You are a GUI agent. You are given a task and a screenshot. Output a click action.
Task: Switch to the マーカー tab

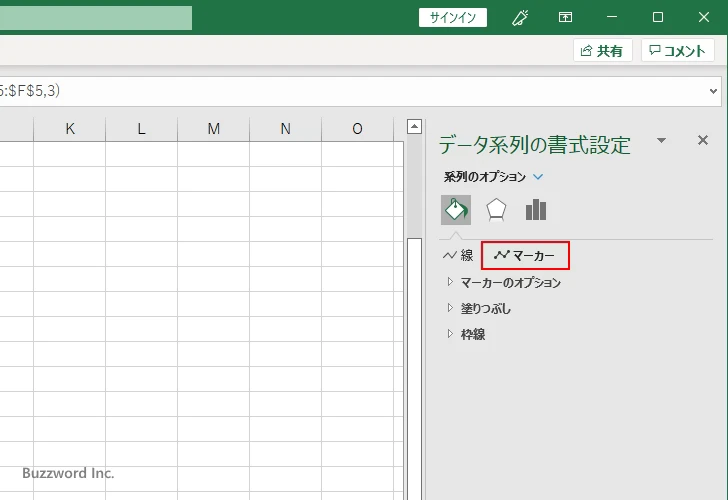point(525,256)
